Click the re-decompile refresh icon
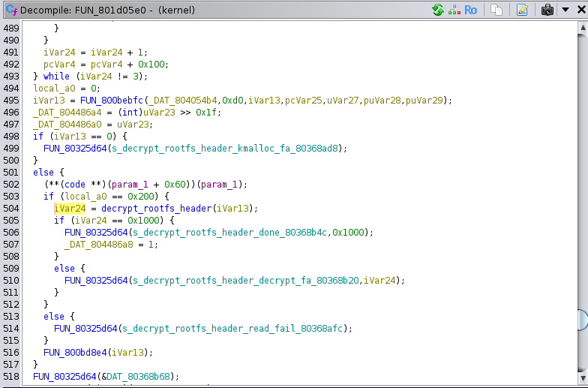 (438, 11)
